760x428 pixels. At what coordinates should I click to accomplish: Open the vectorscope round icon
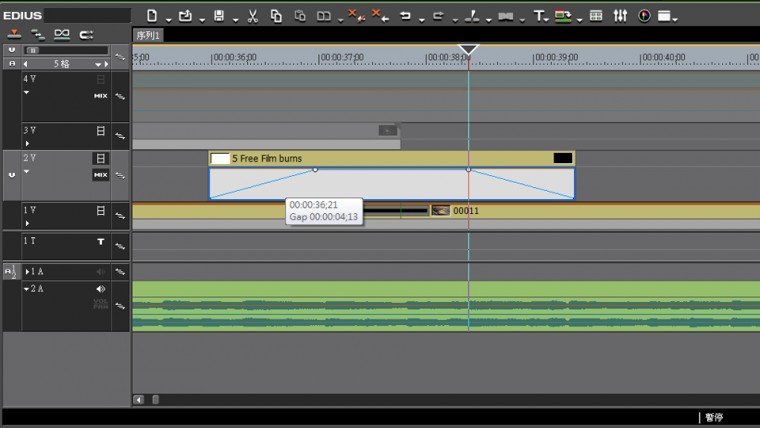pos(643,16)
